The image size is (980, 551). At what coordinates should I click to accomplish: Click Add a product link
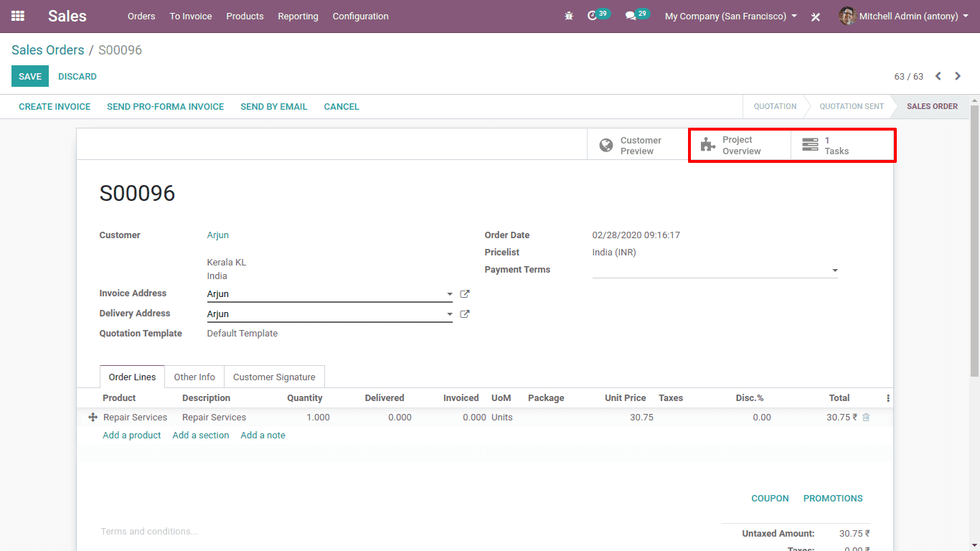[132, 435]
